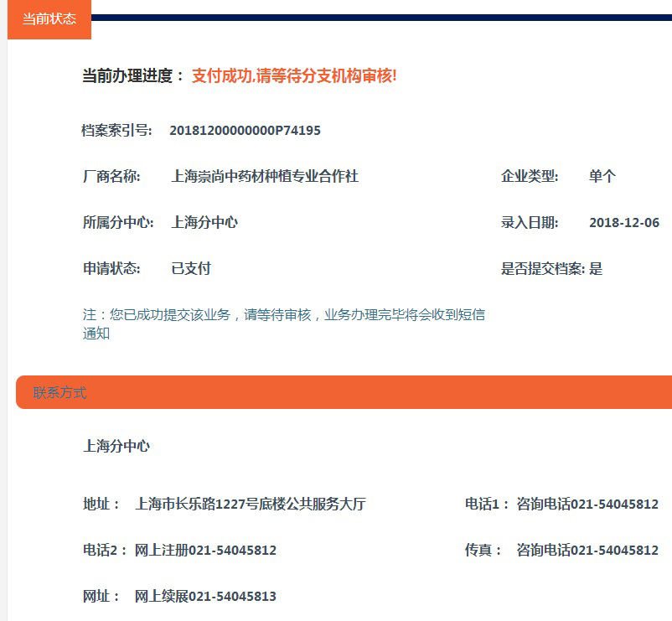Click the 是否提交档案 label
The width and height of the screenshot is (672, 621).
(543, 269)
